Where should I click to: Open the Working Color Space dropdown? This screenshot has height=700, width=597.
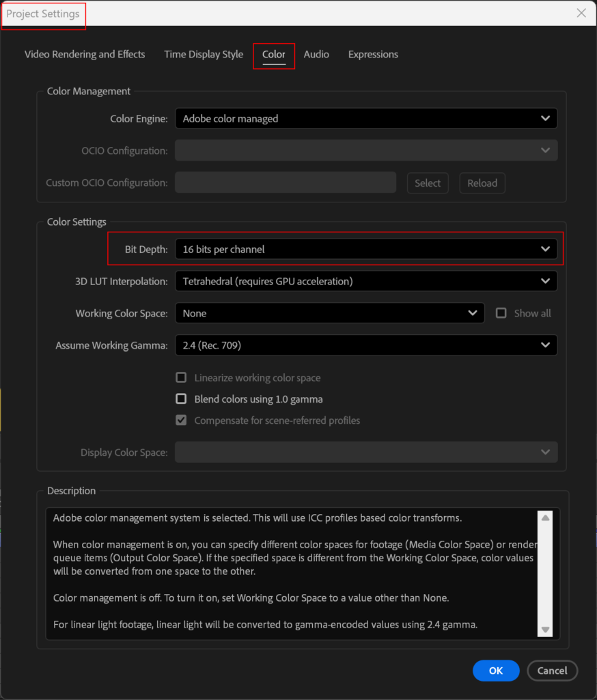tap(329, 313)
